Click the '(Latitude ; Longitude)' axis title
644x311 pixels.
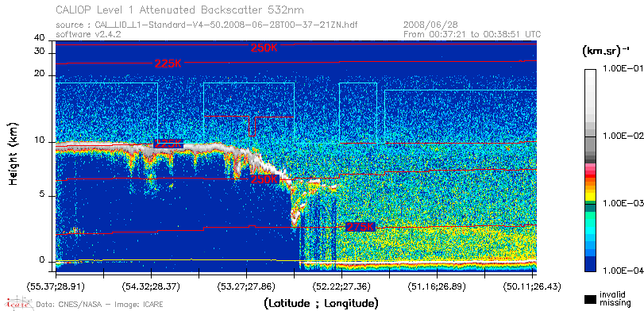pos(321,304)
